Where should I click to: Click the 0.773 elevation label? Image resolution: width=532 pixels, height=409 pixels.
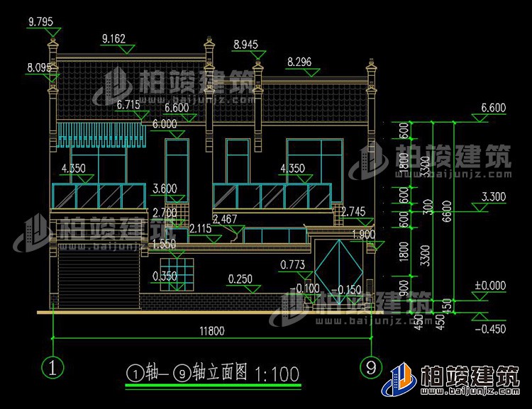pos(292,264)
